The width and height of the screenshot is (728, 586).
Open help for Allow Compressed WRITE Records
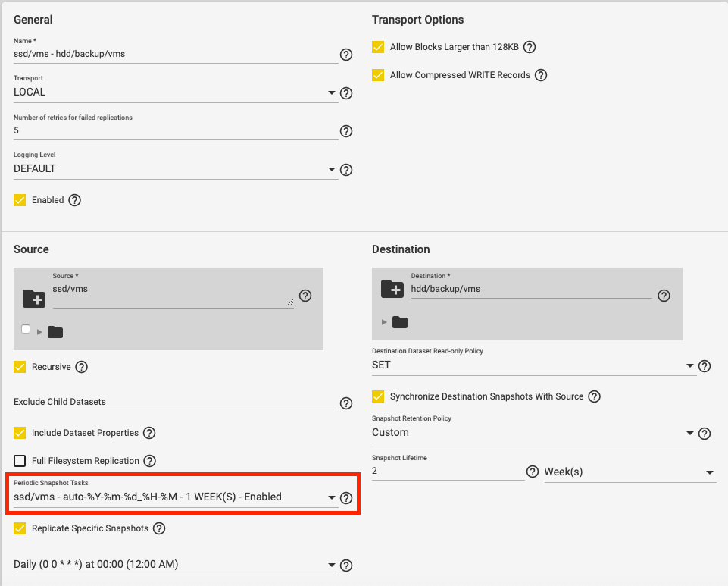click(x=541, y=75)
